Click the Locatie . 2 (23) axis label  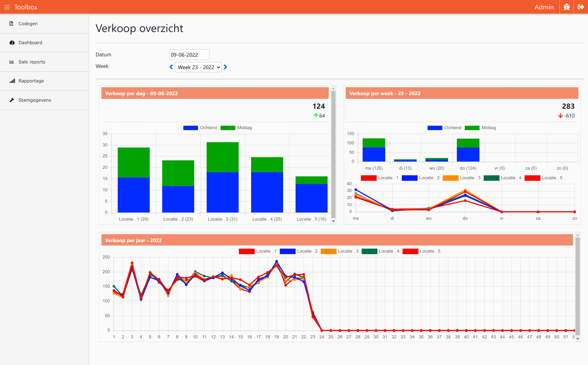pyautogui.click(x=178, y=219)
